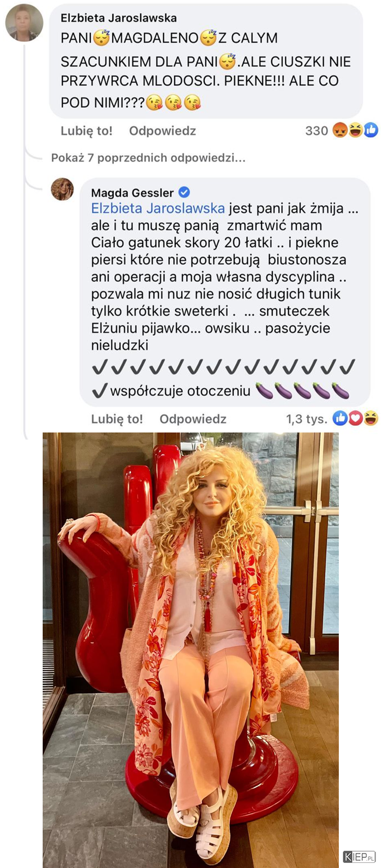This screenshot has height=868, width=381.
Task: Click blue like reaction icon on Magda's reply
Action: [x=340, y=418]
